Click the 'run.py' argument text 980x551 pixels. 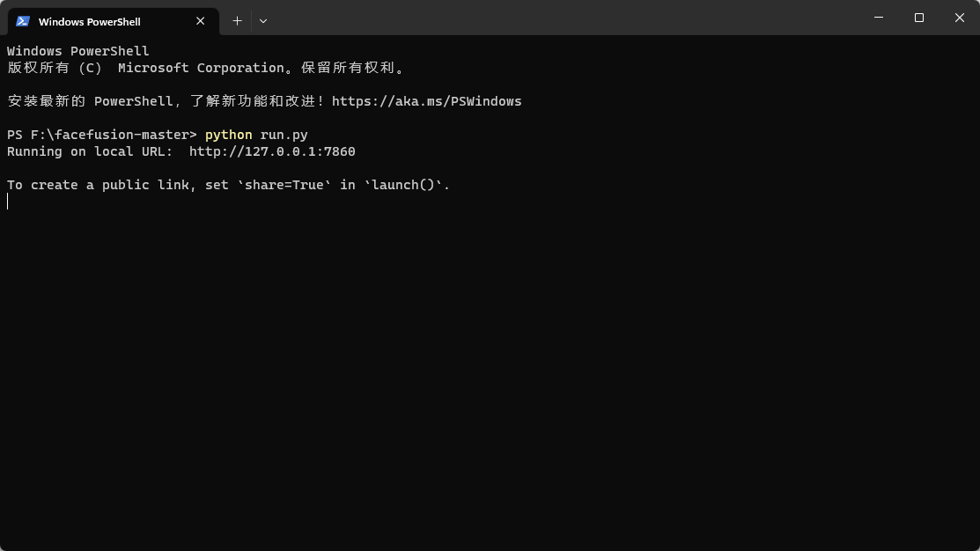click(x=284, y=135)
